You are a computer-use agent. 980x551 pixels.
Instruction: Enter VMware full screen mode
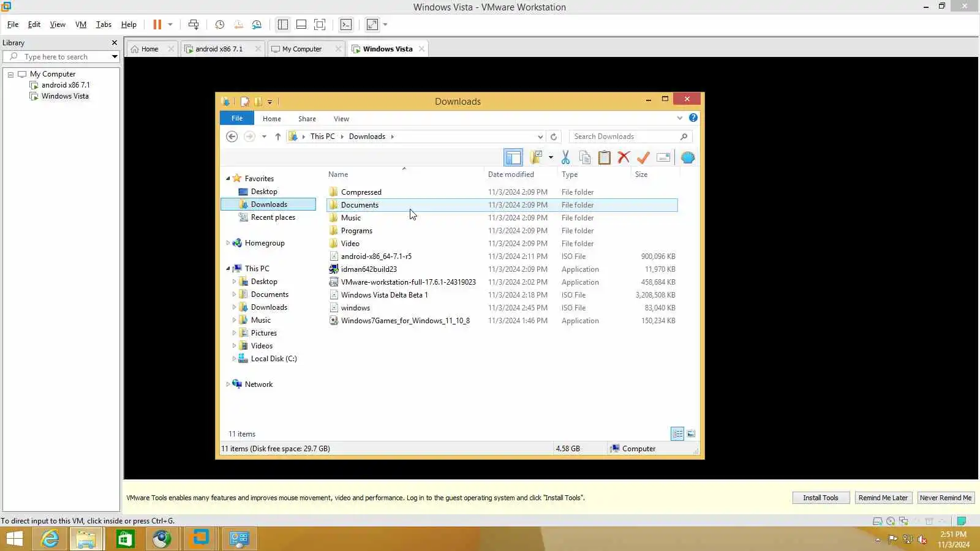tap(320, 24)
